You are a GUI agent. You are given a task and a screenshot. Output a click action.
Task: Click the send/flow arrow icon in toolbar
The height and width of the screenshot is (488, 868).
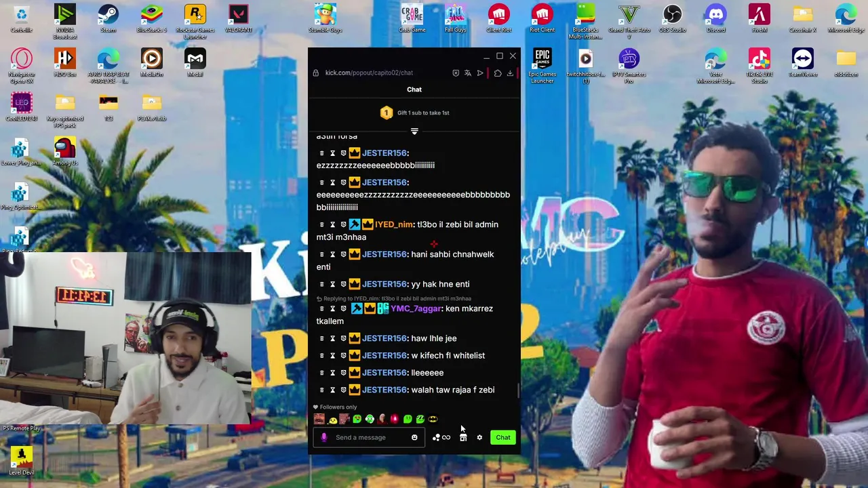[x=480, y=73]
